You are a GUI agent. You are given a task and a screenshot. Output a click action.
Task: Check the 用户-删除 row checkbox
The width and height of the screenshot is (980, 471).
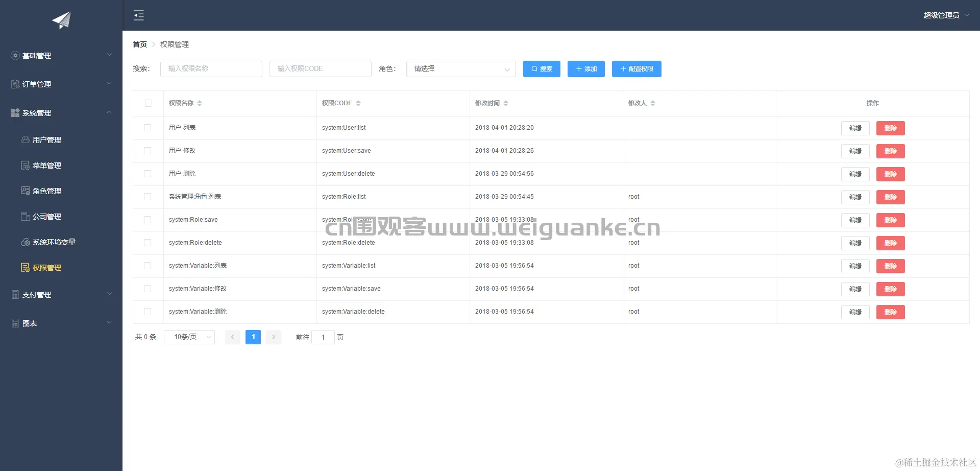[148, 174]
